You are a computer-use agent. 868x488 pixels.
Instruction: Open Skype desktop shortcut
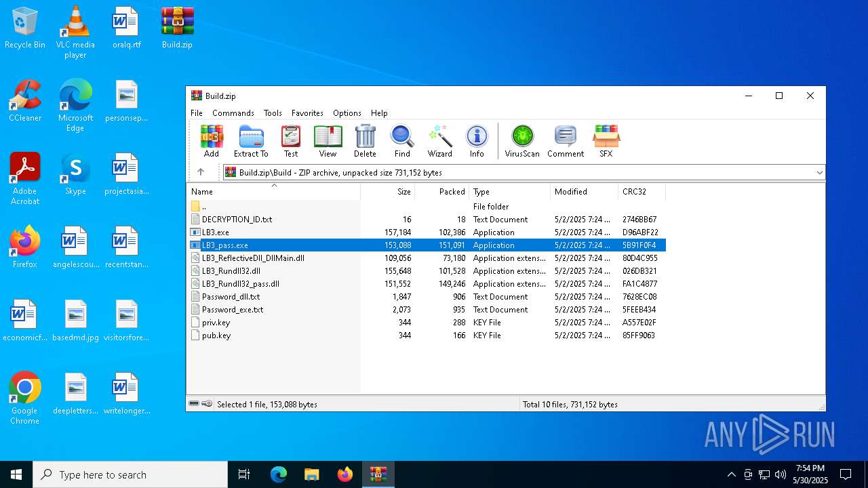[75, 175]
